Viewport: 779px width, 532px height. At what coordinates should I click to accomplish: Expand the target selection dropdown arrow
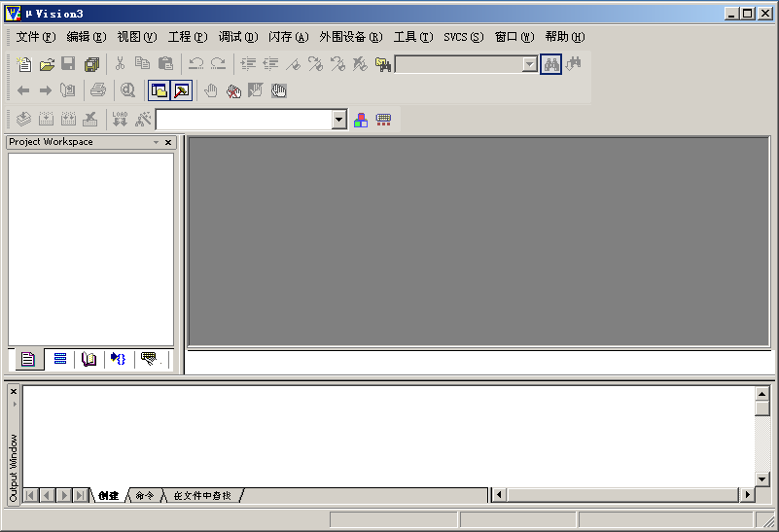(338, 120)
